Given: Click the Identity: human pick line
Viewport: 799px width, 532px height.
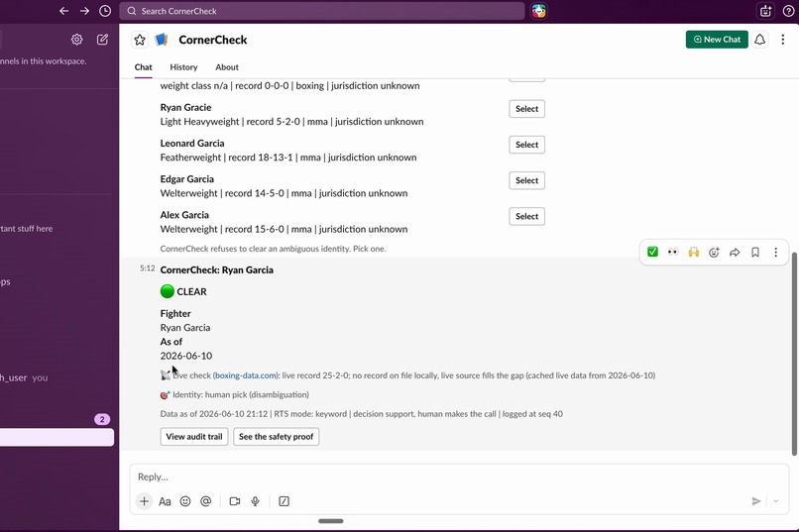Looking at the screenshot, I should pos(234,394).
